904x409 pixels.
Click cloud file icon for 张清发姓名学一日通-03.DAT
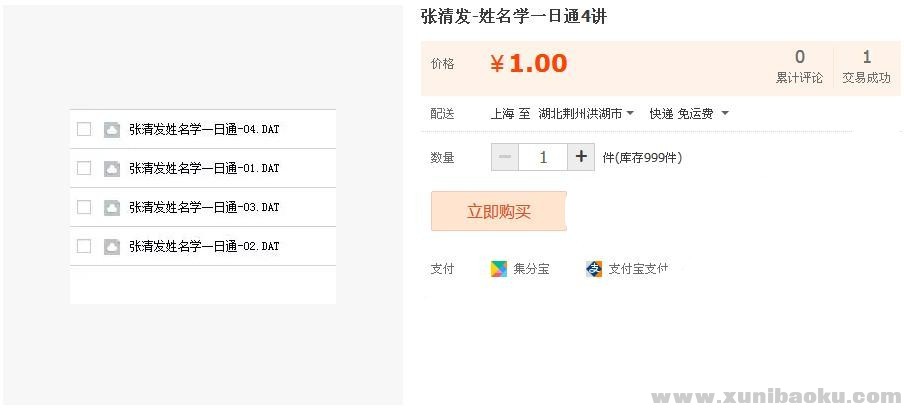pyautogui.click(x=112, y=207)
